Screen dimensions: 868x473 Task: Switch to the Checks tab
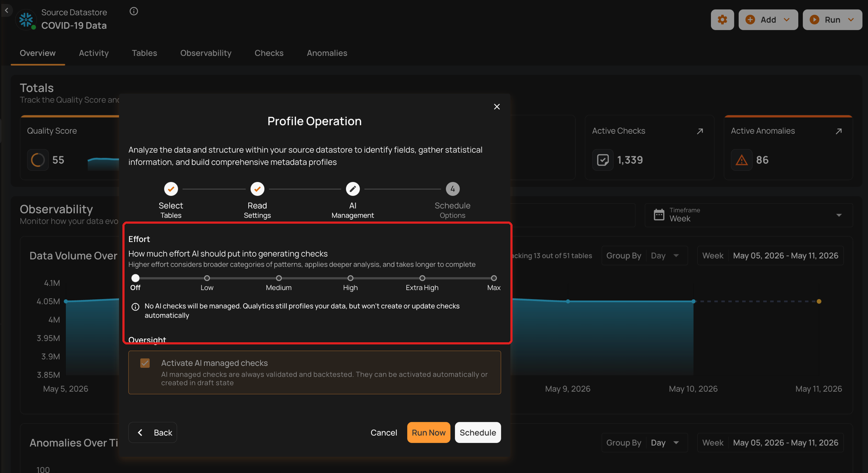pyautogui.click(x=269, y=53)
